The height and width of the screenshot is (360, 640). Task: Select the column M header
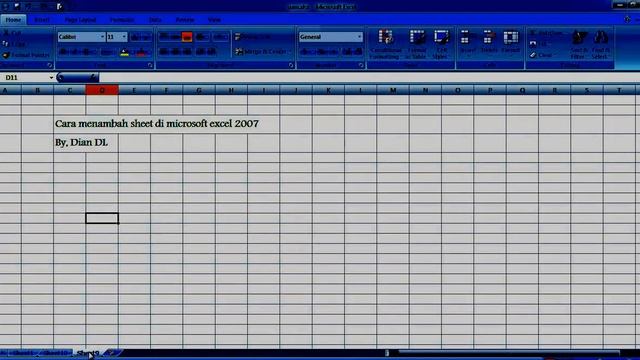tap(393, 90)
